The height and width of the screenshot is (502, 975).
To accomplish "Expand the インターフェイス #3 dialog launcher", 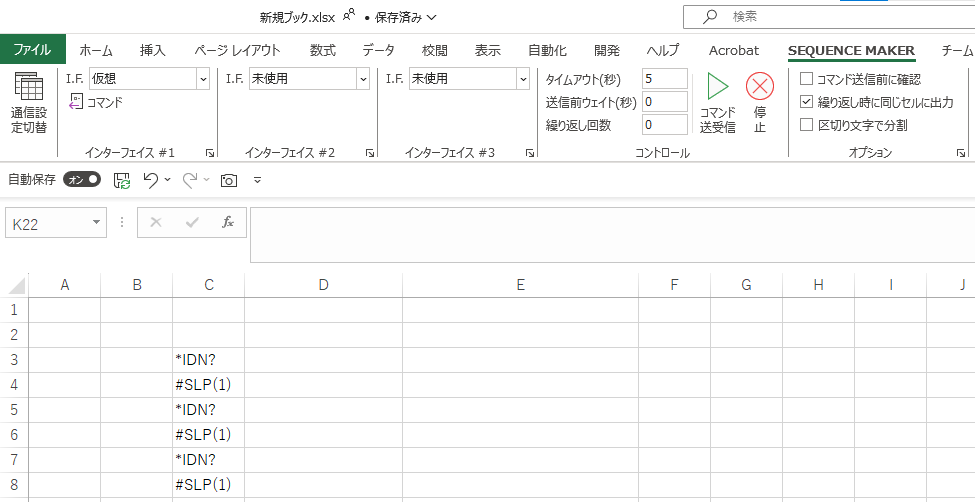I will 529,153.
